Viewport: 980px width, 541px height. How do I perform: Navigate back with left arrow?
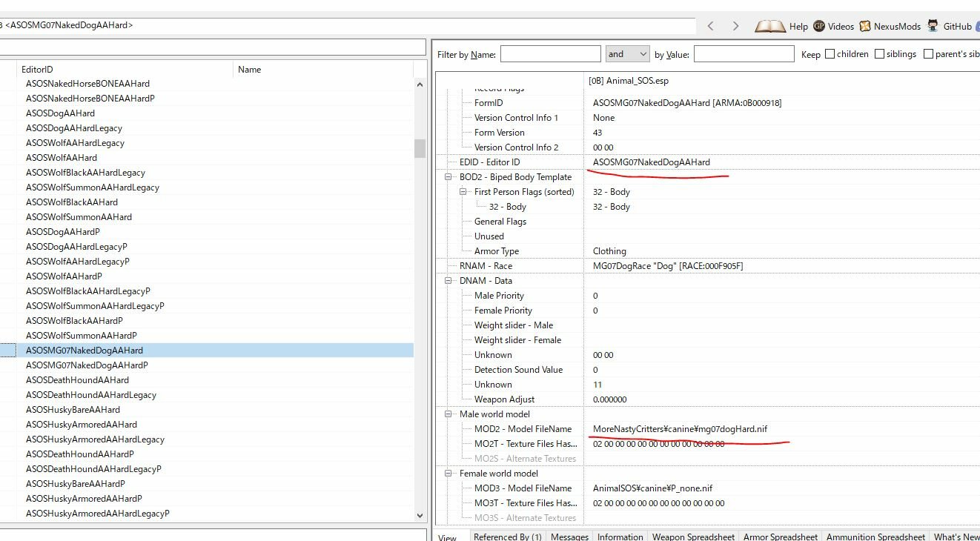710,26
